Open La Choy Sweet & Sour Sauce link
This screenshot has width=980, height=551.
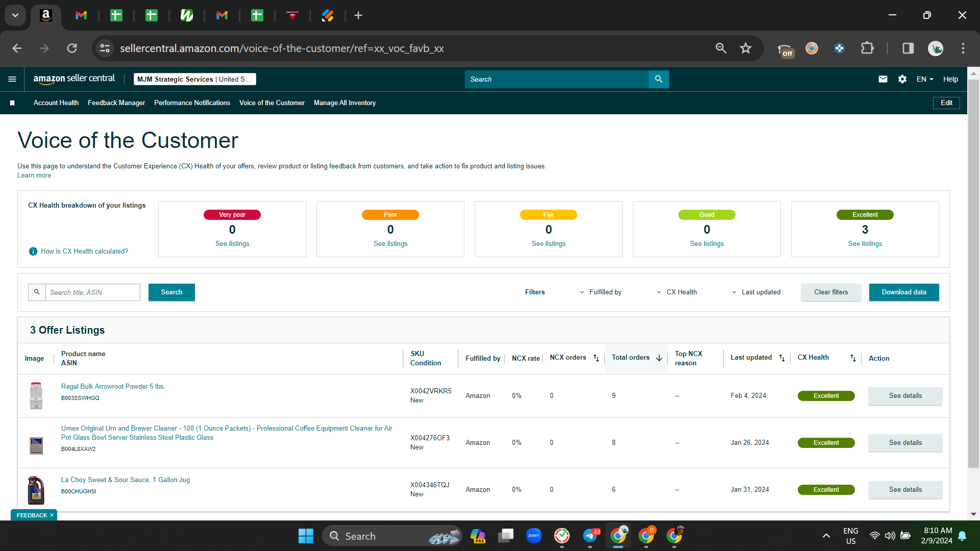pos(126,480)
